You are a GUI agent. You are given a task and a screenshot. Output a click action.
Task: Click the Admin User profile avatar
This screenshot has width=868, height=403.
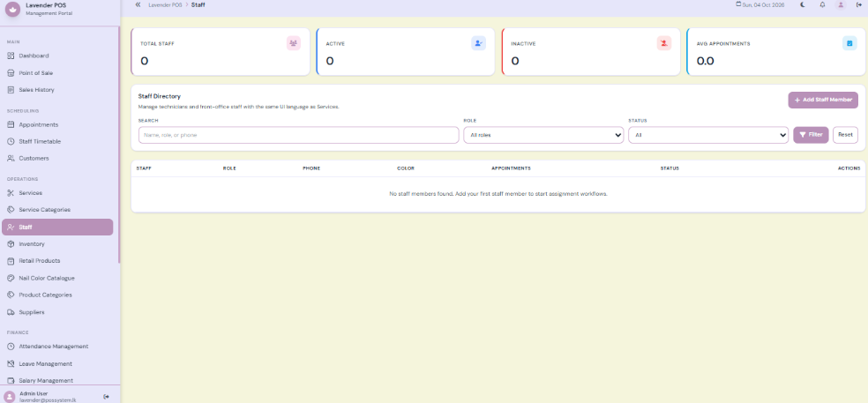[10, 396]
